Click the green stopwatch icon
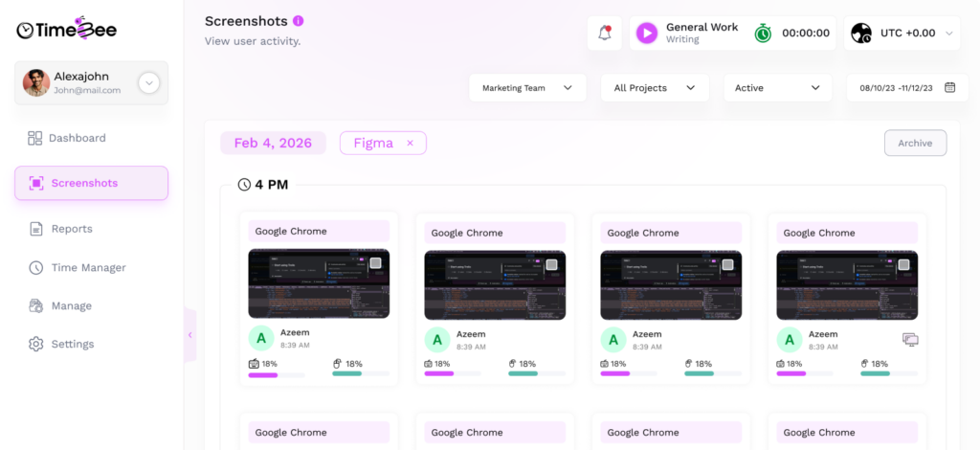Screen dimensions: 980x450 763,34
